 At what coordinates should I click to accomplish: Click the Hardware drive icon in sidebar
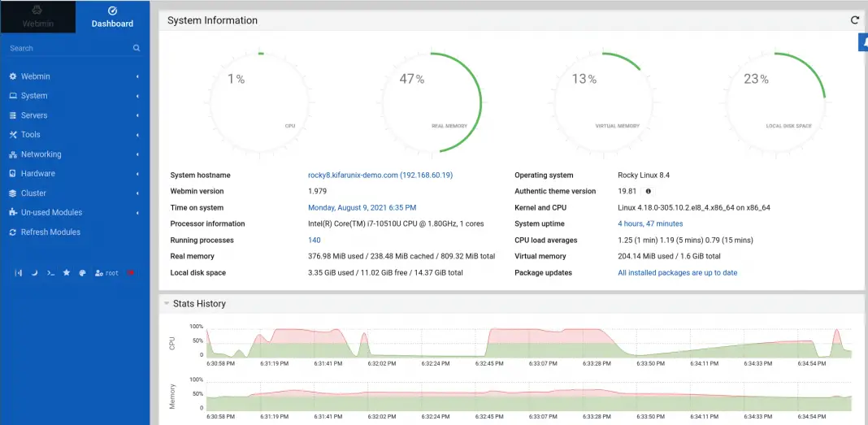(x=13, y=173)
